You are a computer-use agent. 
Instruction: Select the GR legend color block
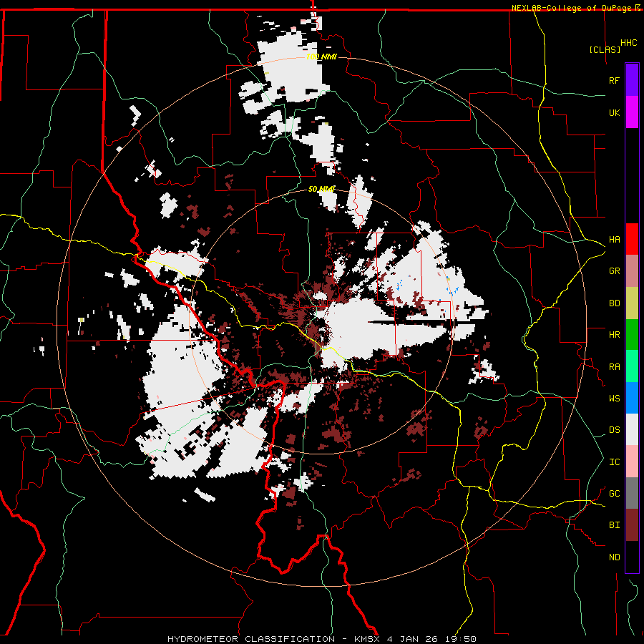point(632,271)
